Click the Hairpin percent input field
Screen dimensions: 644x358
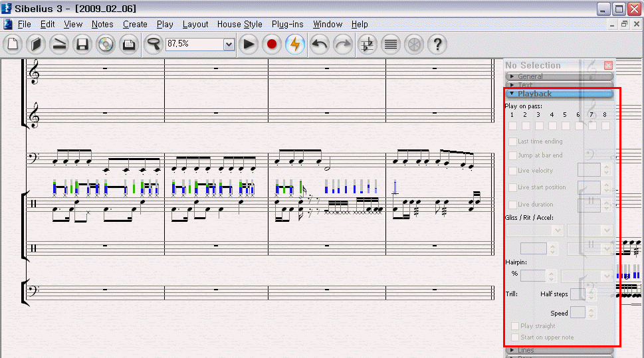point(533,275)
